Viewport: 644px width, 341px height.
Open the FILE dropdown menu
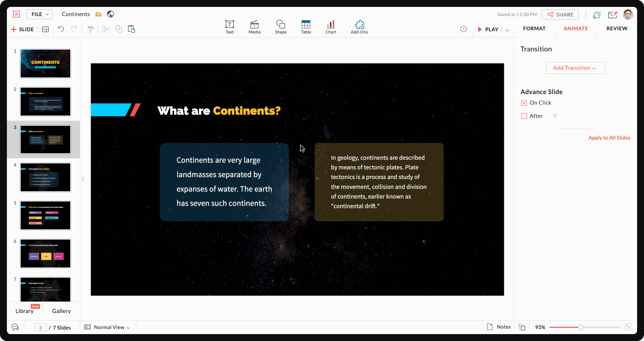pyautogui.click(x=39, y=14)
